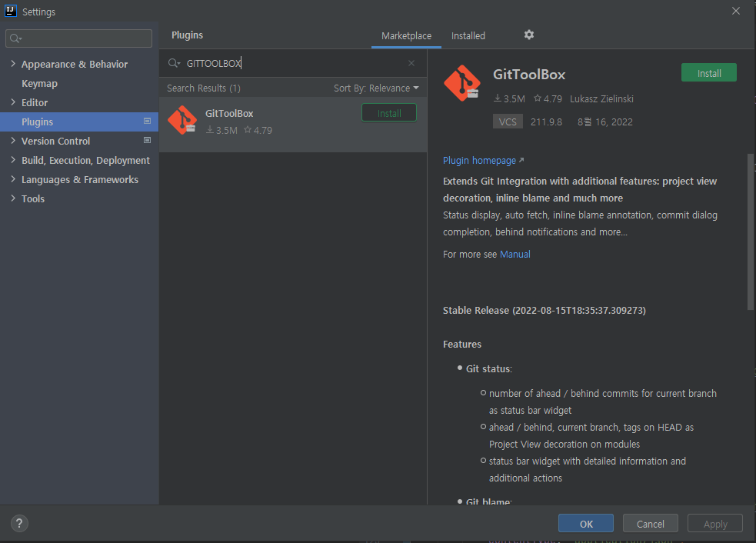The height and width of the screenshot is (543, 756).
Task: Install GitToolBox from the search result
Action: [389, 113]
